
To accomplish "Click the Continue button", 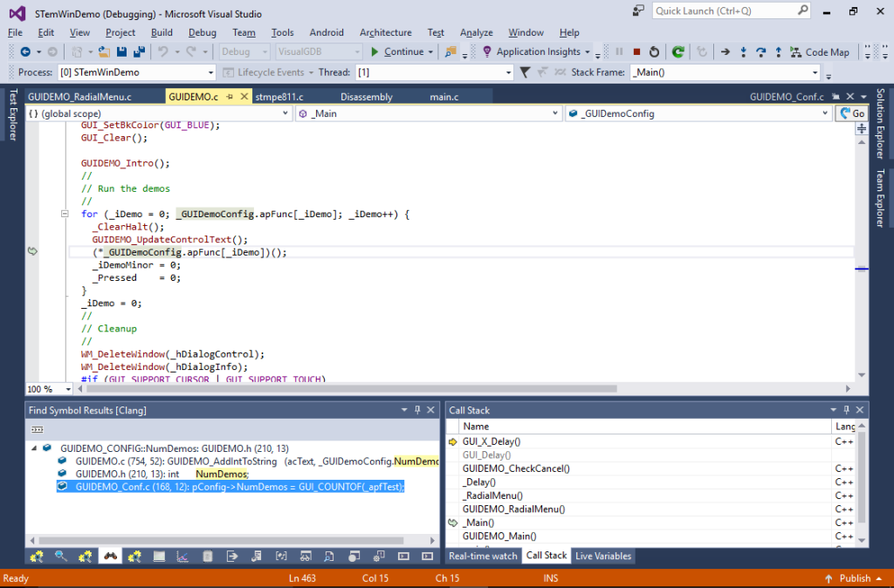I will click(395, 51).
